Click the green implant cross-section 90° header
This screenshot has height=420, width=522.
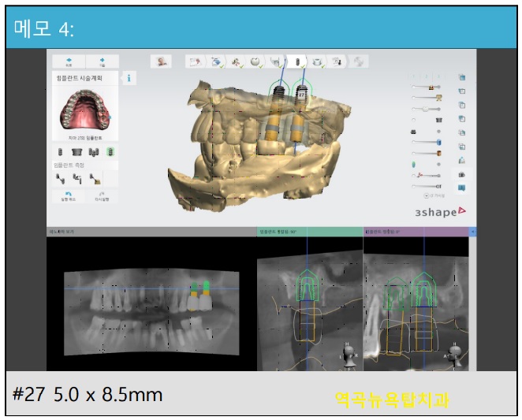click(310, 232)
